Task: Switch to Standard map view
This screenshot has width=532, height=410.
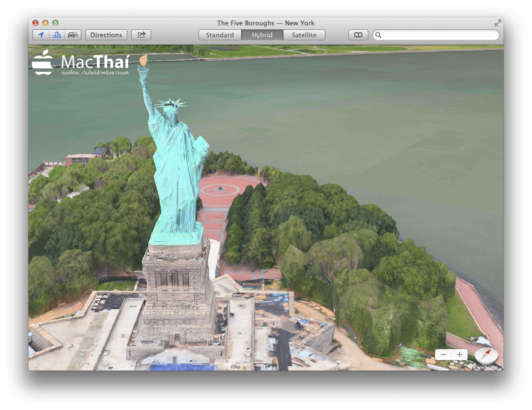Action: (x=220, y=35)
